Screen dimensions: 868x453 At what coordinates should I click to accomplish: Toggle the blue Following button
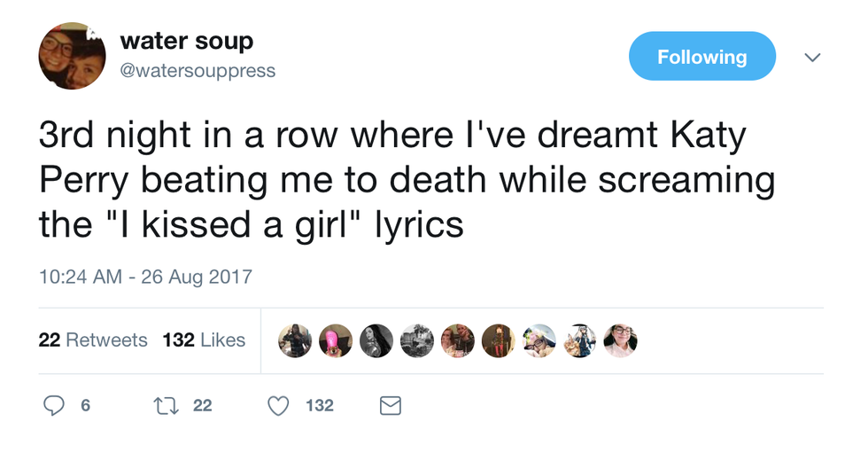[x=702, y=57]
